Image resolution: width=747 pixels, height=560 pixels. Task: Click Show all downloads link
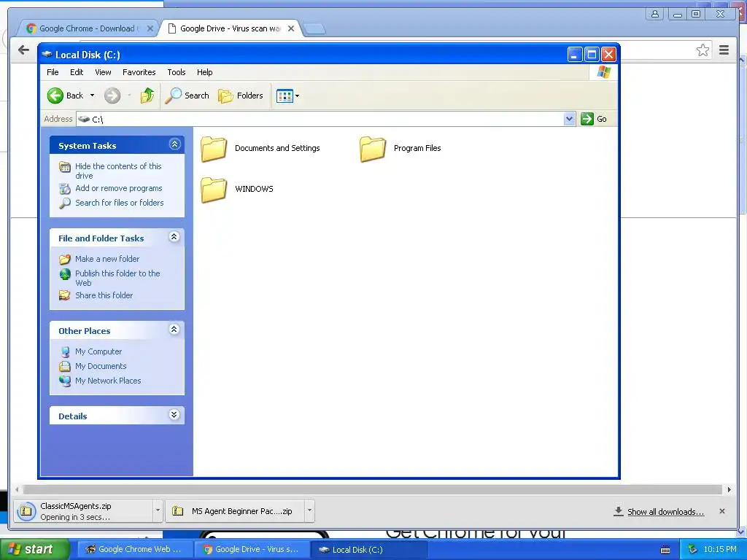tap(665, 512)
